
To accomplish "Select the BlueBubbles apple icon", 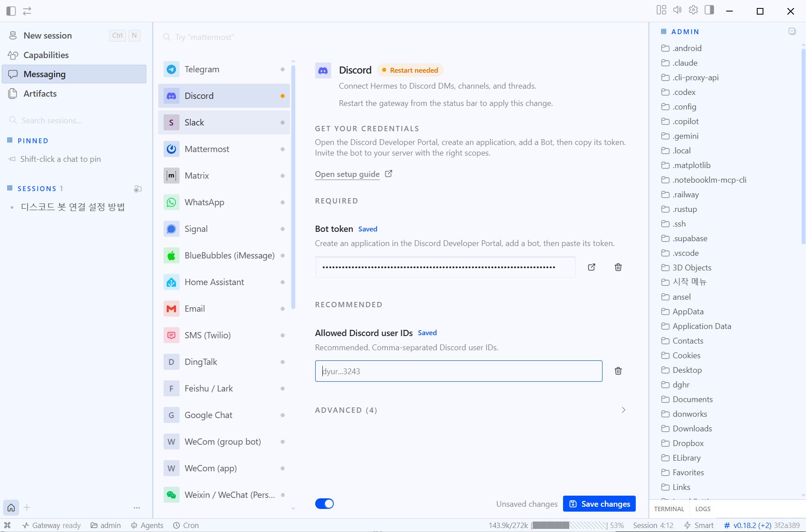I will click(172, 255).
